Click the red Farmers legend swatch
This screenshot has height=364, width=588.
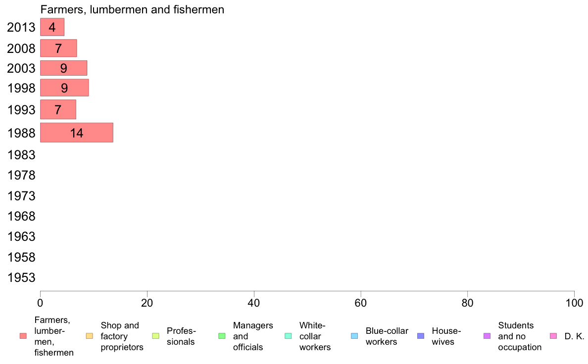tap(23, 336)
